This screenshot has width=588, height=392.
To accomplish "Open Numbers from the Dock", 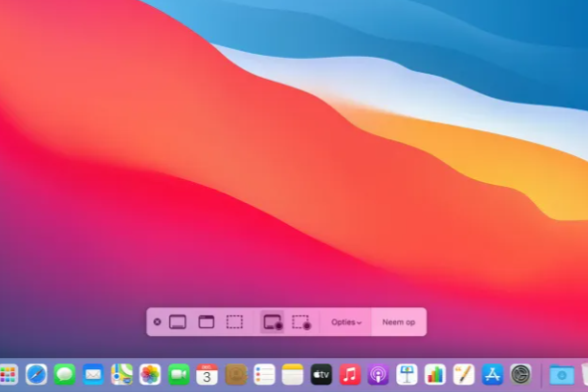I will (x=436, y=374).
